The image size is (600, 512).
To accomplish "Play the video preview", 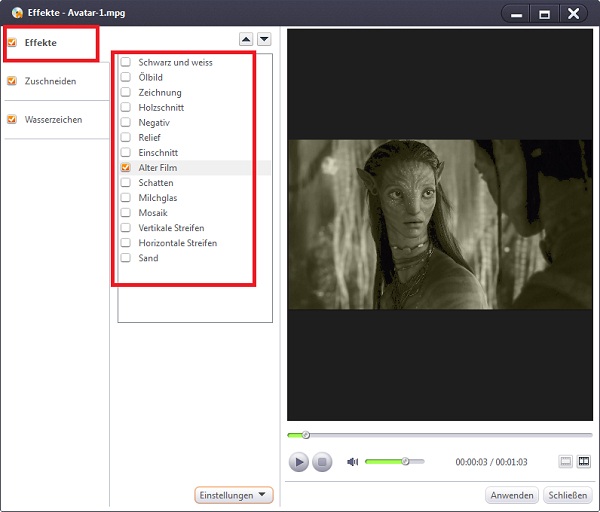I will point(298,462).
